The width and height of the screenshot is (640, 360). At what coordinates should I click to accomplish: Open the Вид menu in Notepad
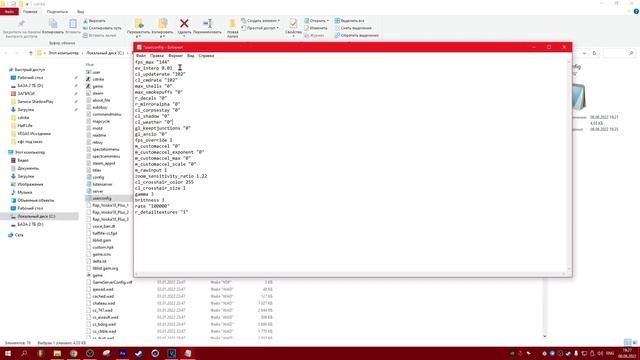[191, 56]
